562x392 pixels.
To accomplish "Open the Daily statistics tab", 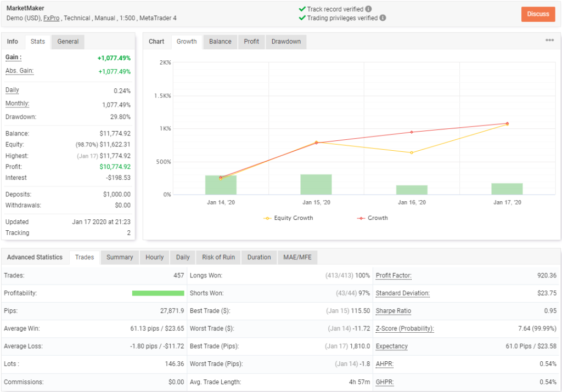I will click(x=183, y=257).
